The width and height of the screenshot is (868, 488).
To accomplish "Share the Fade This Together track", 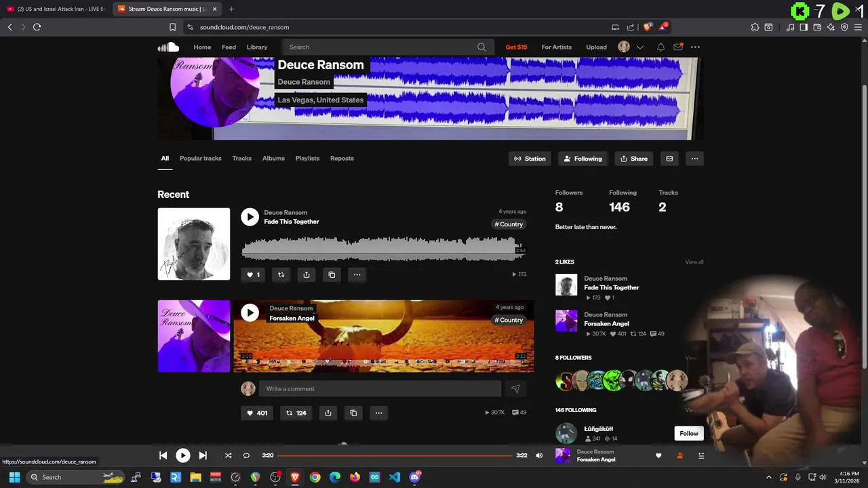I will [307, 274].
